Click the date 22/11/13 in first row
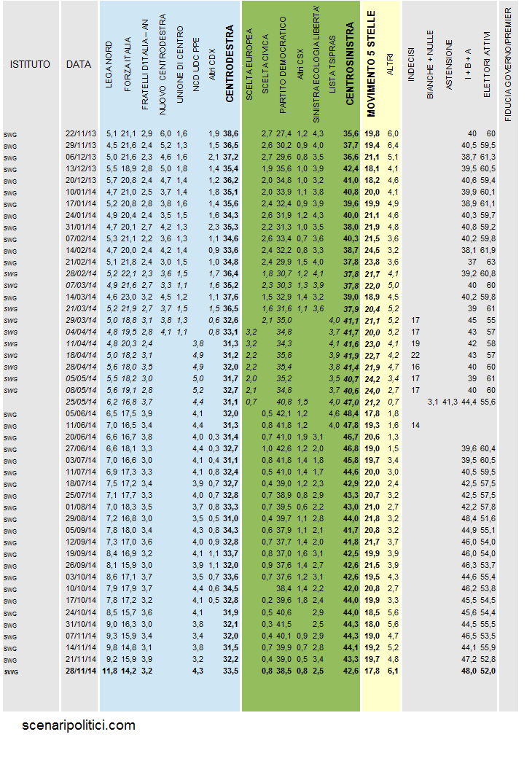This screenshot has height=772, width=532. [81, 133]
